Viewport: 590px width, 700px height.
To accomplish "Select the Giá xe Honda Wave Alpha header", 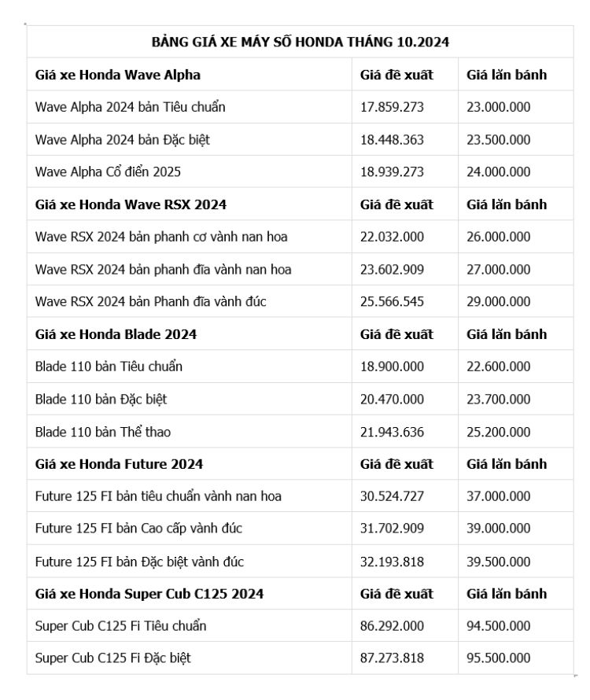I will 118,75.
